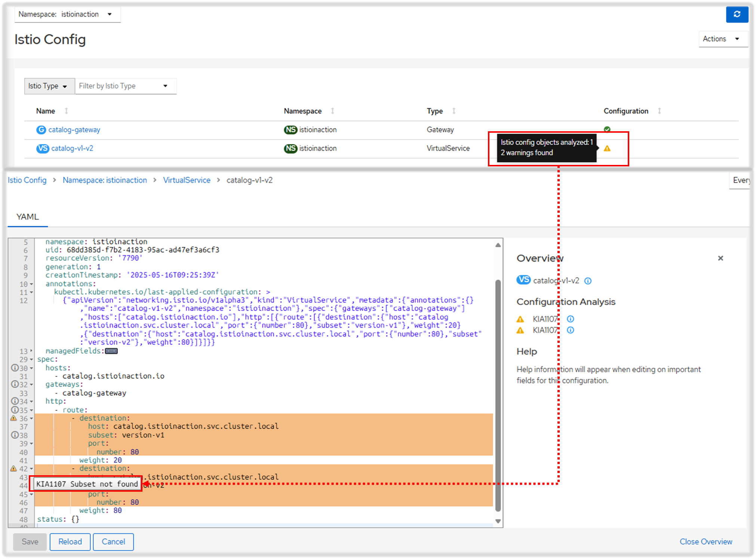
Task: Click the Reload button
Action: tap(70, 541)
